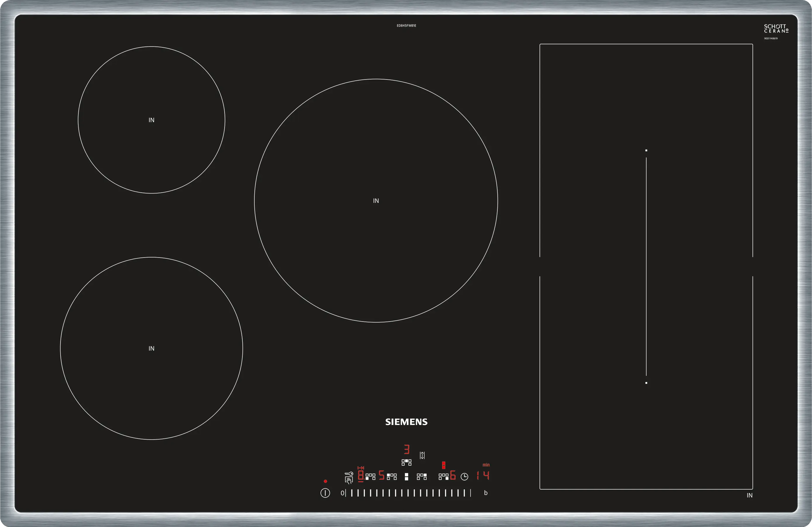Tap the boost 'b' power setting
The height and width of the screenshot is (527, 812).
click(486, 493)
